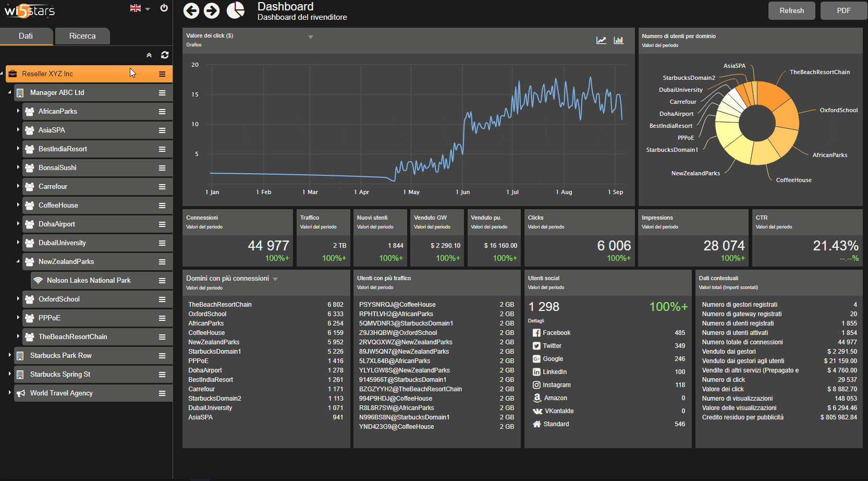Screen dimensions: 868x481
Task: Reload the tree with refresh icon
Action: (165, 55)
